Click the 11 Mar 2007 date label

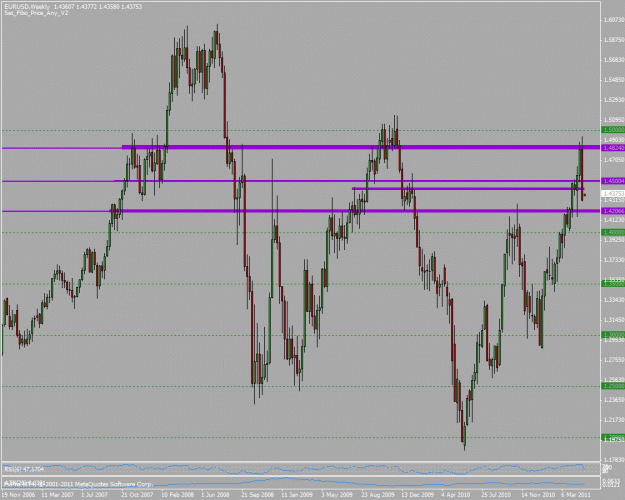[57, 495]
